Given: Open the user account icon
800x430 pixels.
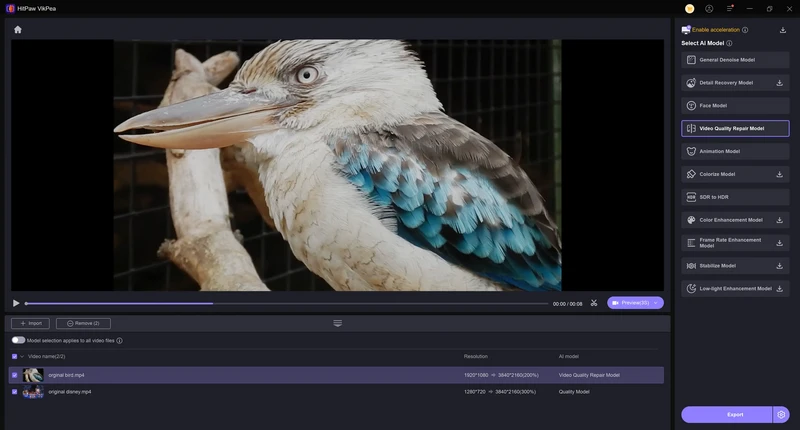Looking at the screenshot, I should coord(709,8).
